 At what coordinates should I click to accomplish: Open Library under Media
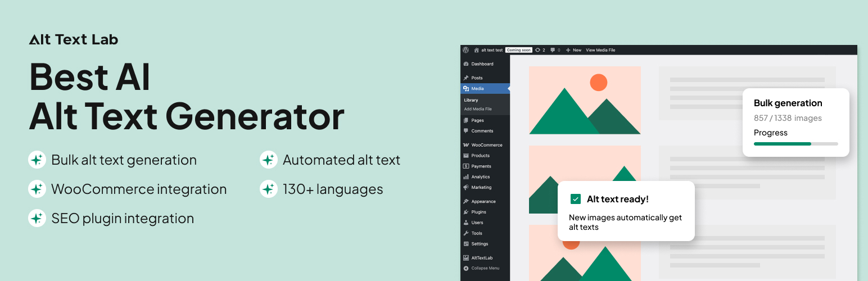[471, 101]
